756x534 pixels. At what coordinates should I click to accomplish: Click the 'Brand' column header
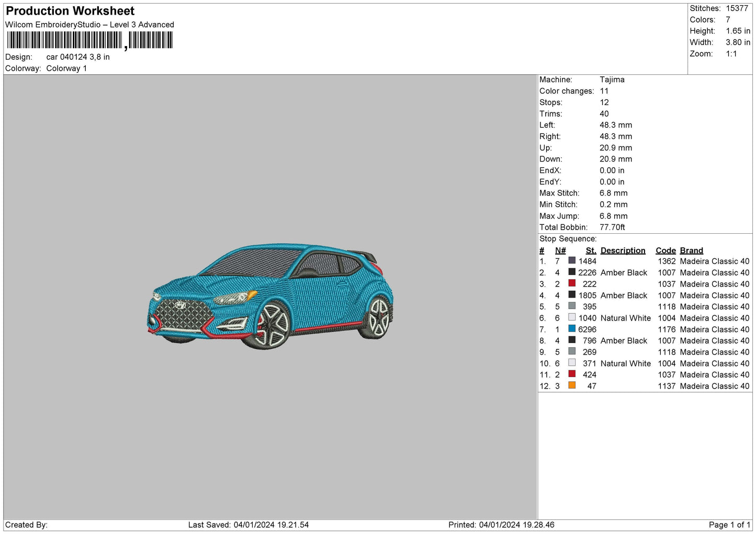692,251
